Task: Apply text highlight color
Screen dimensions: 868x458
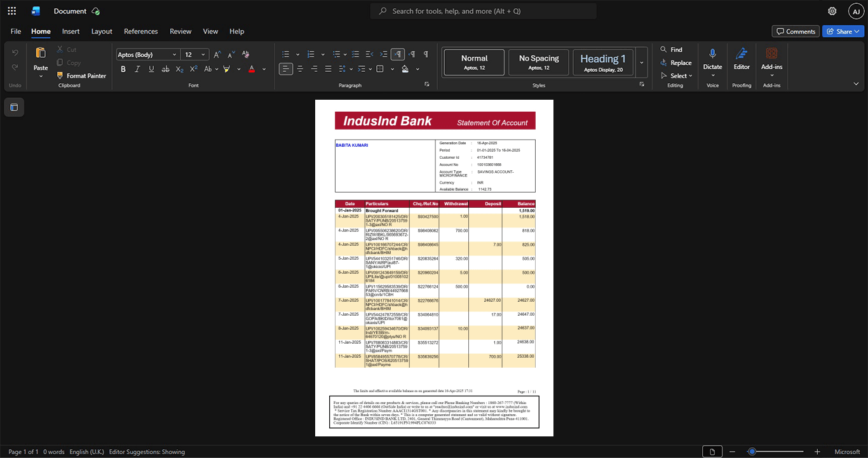Action: coord(227,69)
